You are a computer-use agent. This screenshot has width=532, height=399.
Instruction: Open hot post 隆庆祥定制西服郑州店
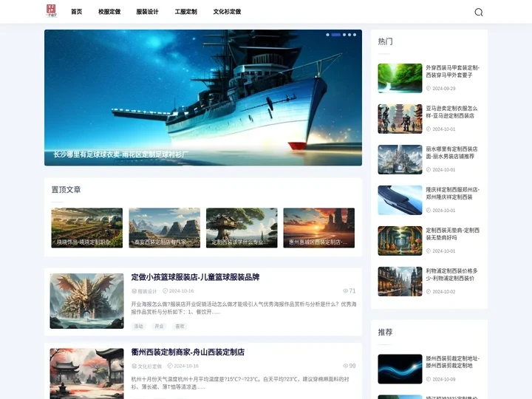[453, 194]
